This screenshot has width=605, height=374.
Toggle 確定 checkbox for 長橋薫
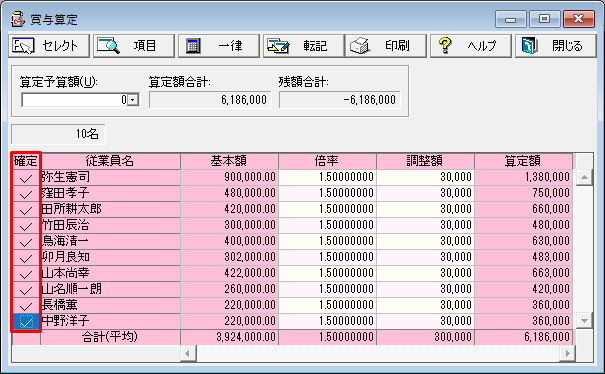click(26, 306)
